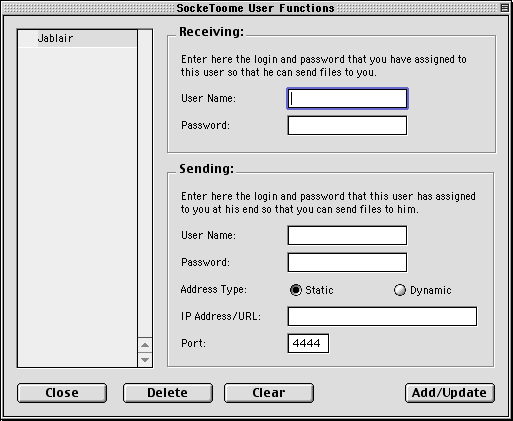Click the user list scrollbar track

point(145,183)
